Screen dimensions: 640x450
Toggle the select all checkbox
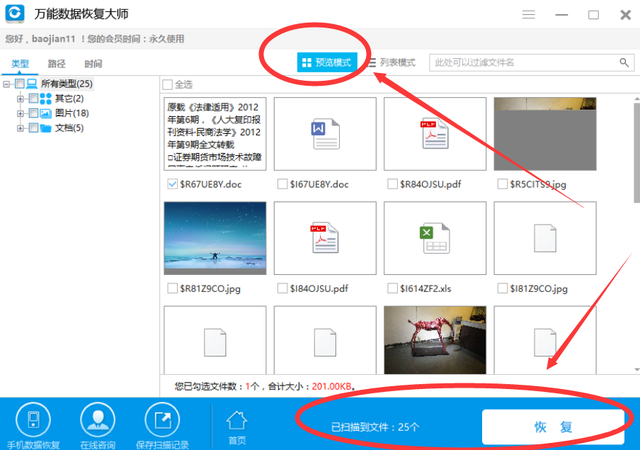click(x=167, y=85)
